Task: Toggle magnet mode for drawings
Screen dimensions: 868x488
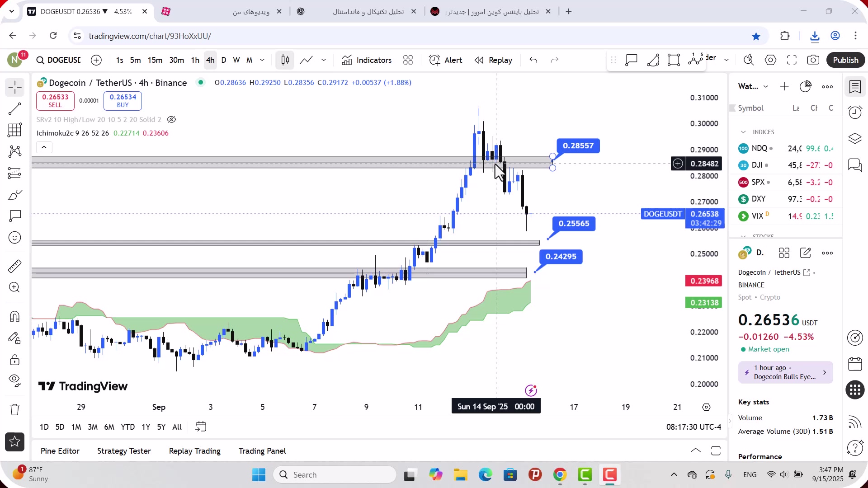Action: click(x=15, y=316)
